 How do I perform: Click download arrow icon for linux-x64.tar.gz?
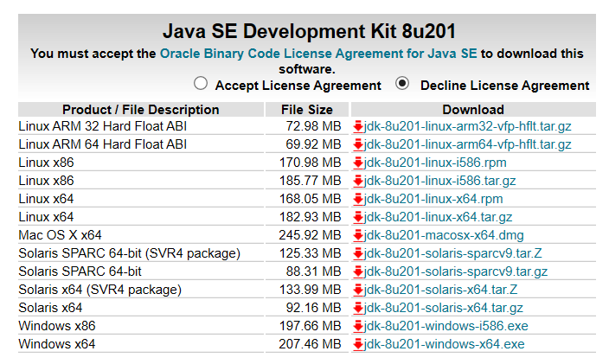(358, 217)
